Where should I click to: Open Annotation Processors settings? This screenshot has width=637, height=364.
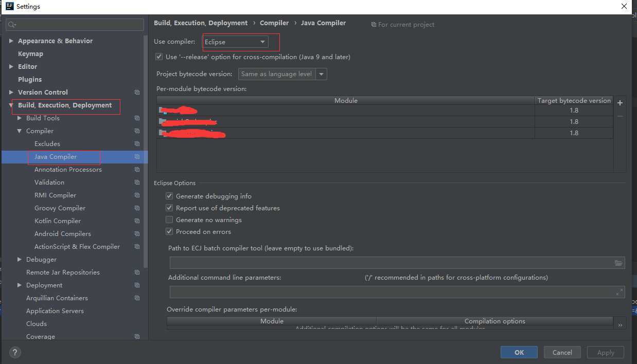tap(68, 170)
